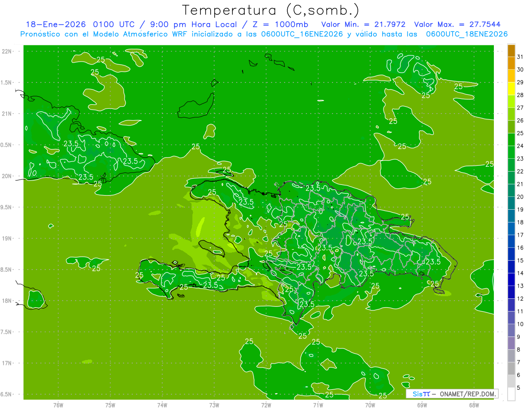Screen dimensions: 532x411
Task: Click the "75W" longitude axis label
Action: click(110, 405)
